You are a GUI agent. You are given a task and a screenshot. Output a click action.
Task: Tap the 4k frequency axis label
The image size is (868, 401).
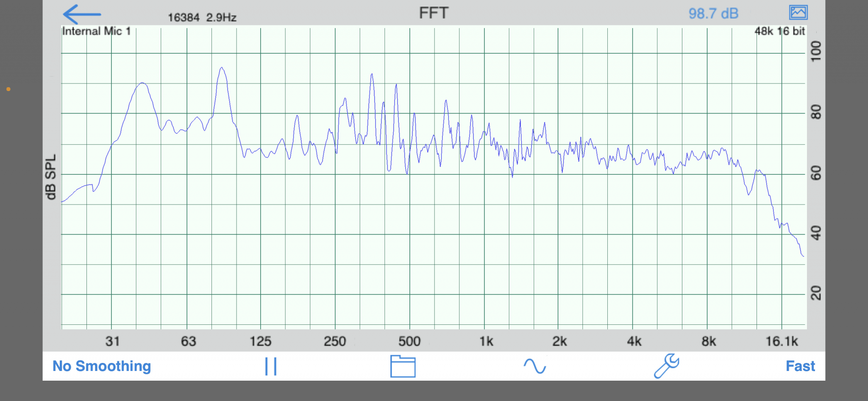(634, 341)
